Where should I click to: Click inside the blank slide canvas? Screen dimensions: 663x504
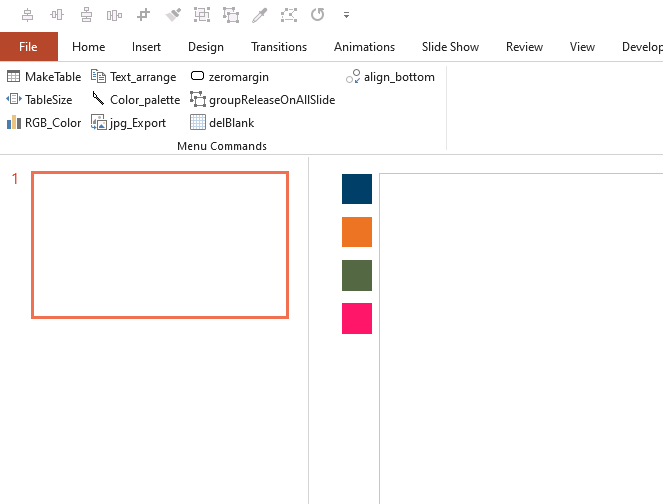pos(521,338)
